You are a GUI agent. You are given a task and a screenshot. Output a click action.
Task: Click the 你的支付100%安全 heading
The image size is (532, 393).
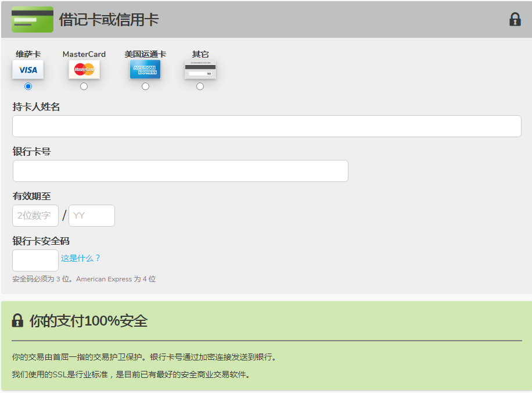pos(88,321)
